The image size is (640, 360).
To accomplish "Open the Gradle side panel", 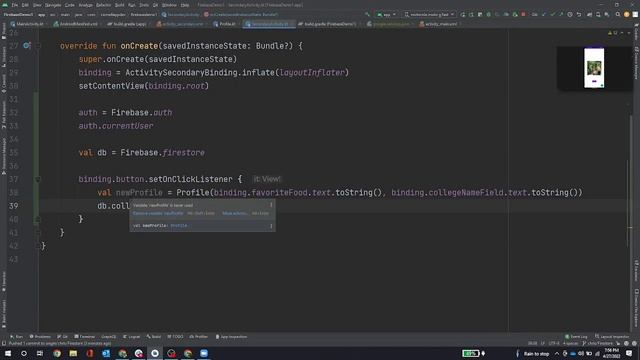I will pyautogui.click(x=636, y=33).
